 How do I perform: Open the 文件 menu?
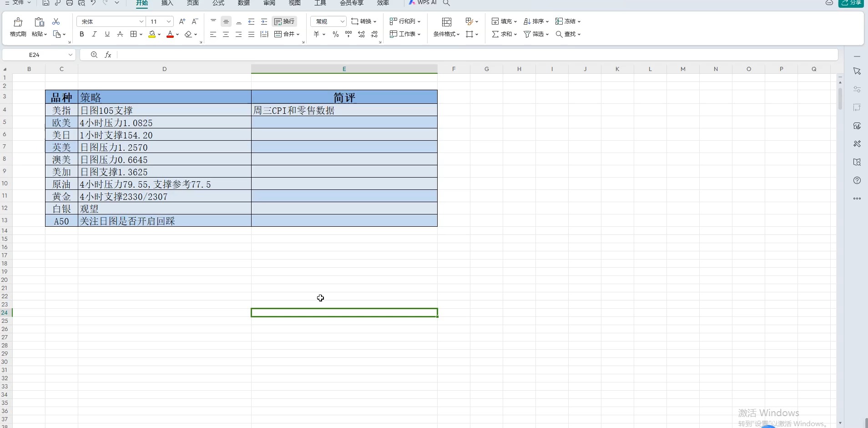pos(18,3)
